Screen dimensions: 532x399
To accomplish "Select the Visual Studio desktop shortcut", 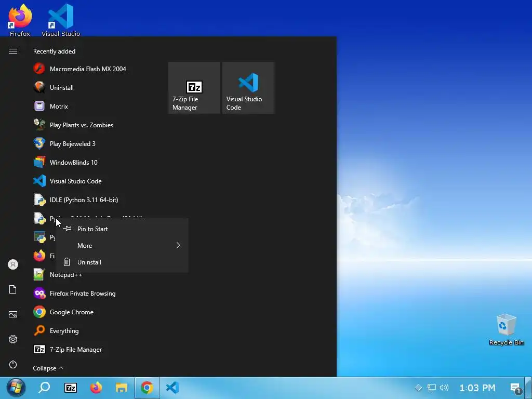I will 61,20.
